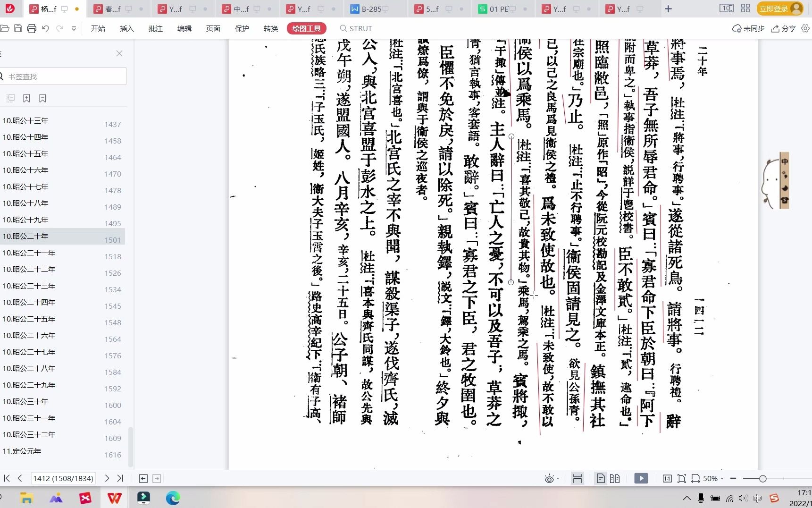Click page number 1584 in bookmark list
812x508 pixels.
(113, 372)
